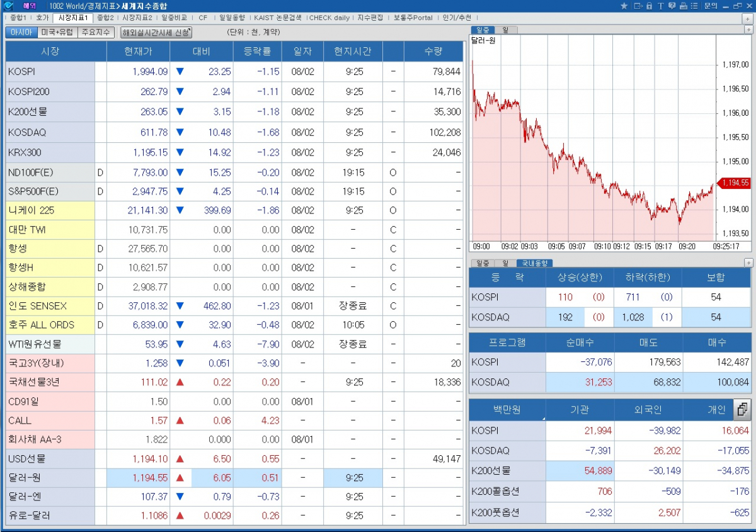Viewport: 756px width, 532px height.
Task: Click the T font size icon
Action: (x=660, y=6)
